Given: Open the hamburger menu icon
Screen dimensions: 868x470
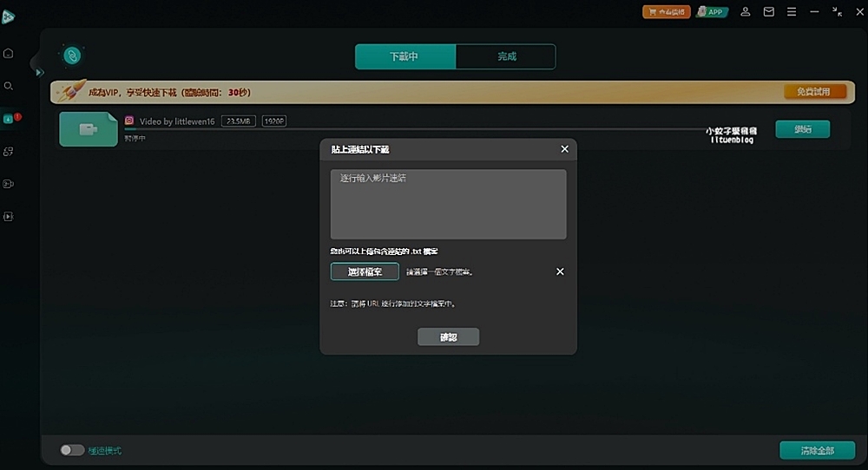Looking at the screenshot, I should (792, 11).
